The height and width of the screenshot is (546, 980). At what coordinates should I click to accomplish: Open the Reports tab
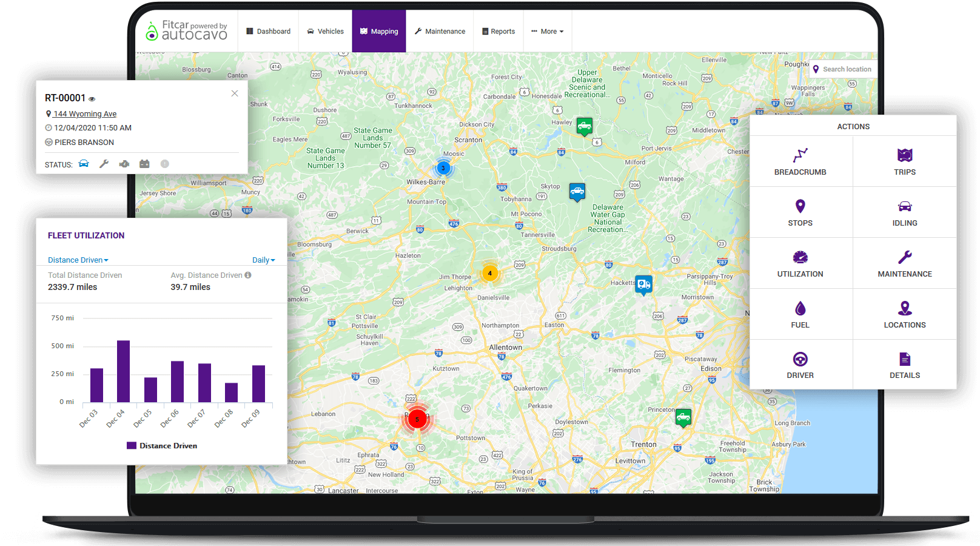(498, 32)
